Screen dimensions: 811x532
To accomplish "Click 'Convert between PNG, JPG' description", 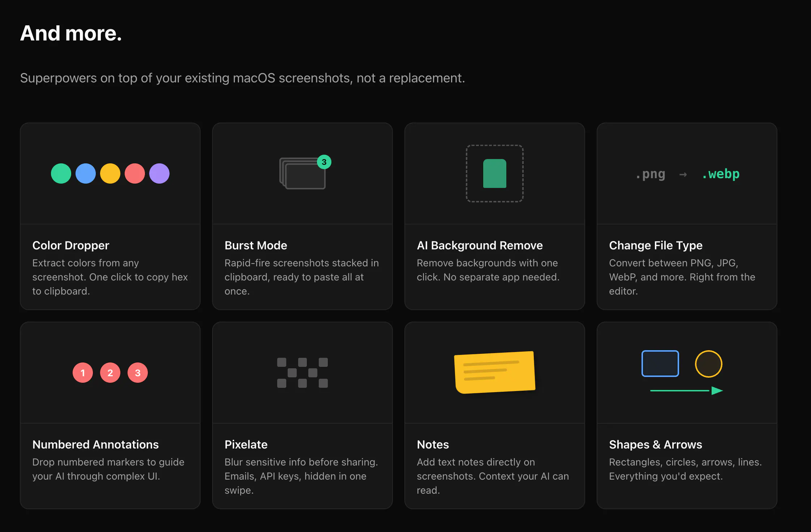I will coord(682,277).
